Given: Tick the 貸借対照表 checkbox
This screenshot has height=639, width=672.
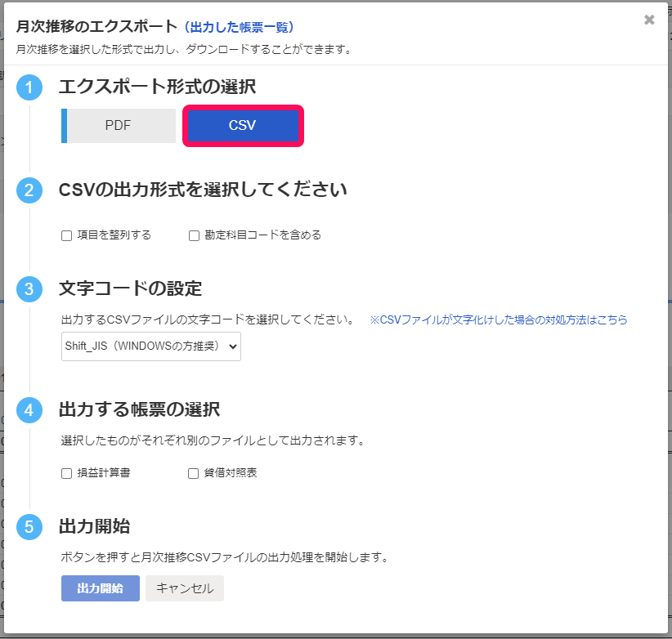Looking at the screenshot, I should (x=193, y=473).
